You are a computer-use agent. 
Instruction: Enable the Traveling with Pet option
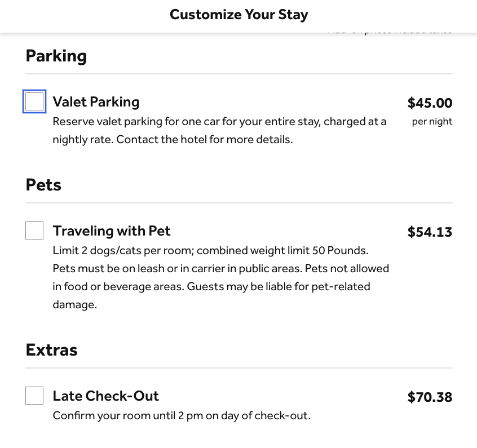coord(34,230)
